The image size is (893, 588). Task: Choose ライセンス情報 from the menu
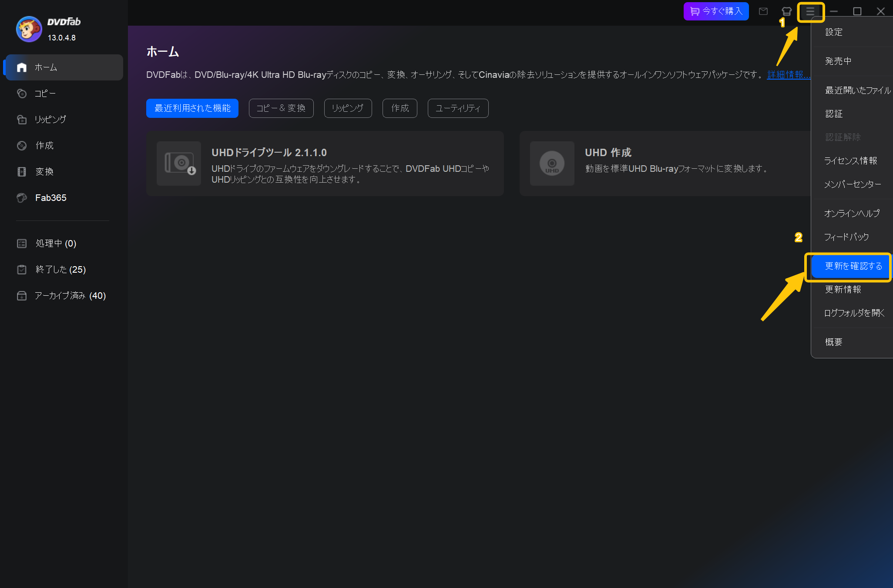[852, 161]
